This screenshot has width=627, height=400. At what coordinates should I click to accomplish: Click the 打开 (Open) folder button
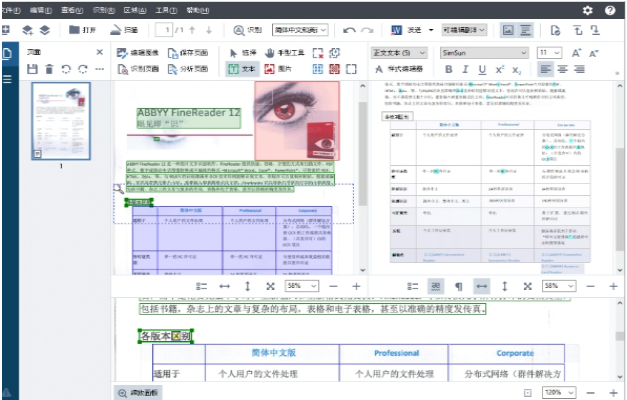click(82, 30)
